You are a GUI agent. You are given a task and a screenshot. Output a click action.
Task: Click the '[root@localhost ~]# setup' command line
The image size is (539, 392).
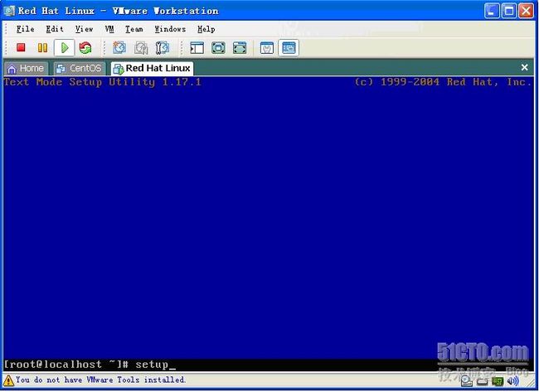tap(90, 365)
